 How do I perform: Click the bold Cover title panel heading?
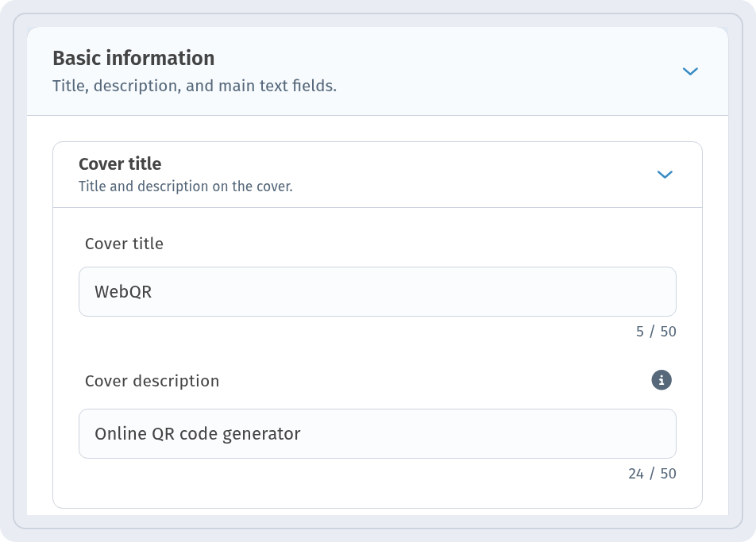click(120, 163)
